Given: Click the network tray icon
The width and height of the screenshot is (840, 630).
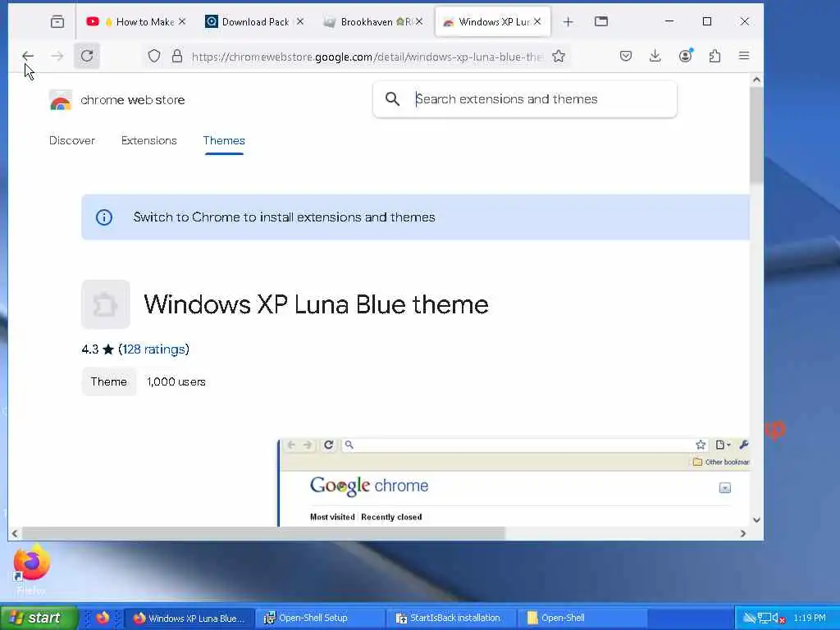Looking at the screenshot, I should point(764,619).
